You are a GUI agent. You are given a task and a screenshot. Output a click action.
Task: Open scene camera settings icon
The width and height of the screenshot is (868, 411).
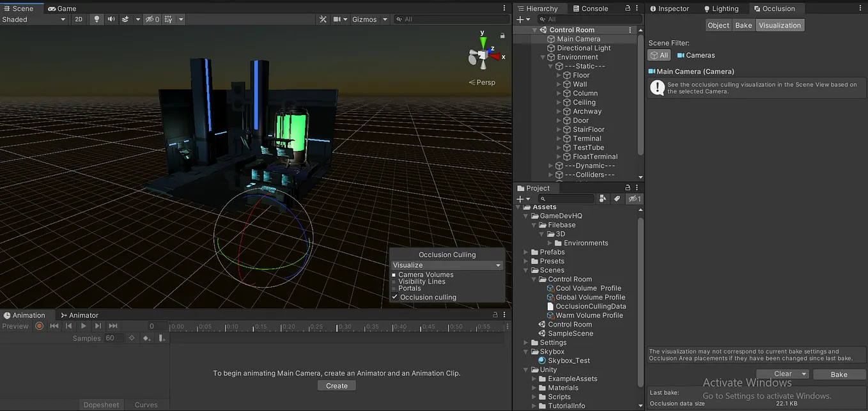coord(339,19)
